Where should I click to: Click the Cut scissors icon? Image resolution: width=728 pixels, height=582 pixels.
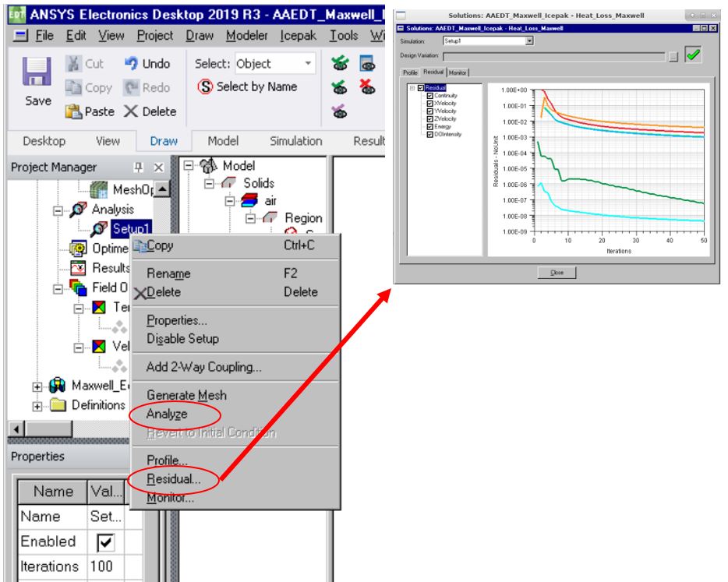click(x=73, y=64)
